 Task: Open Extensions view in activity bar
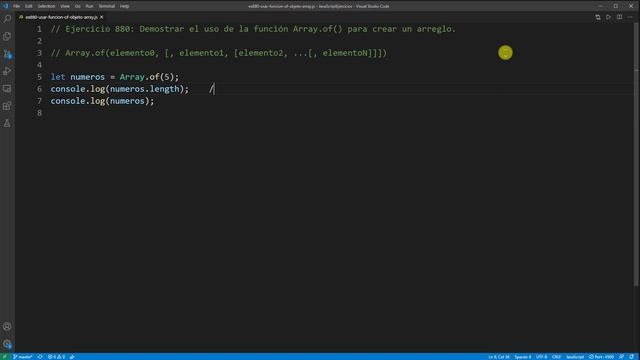coord(7,106)
